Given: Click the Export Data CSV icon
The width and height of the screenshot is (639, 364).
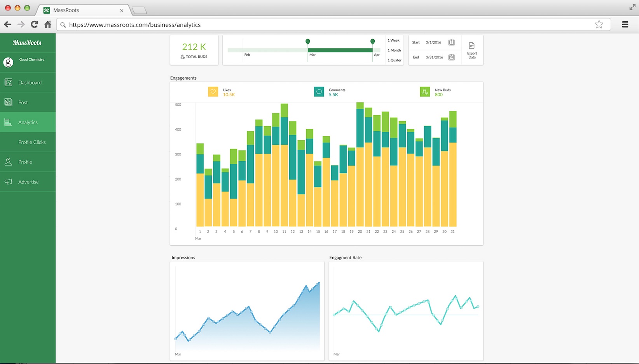Looking at the screenshot, I should [471, 46].
